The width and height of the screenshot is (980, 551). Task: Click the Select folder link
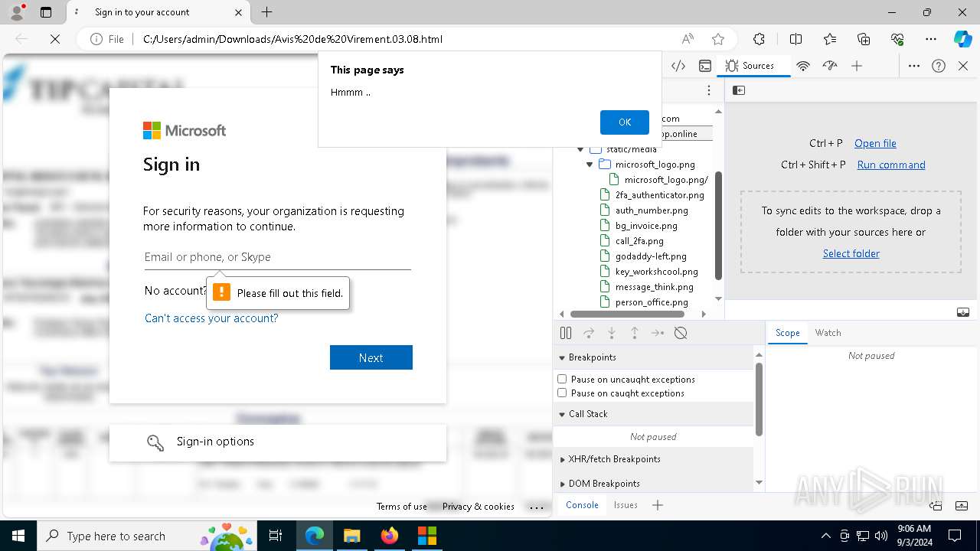pyautogui.click(x=851, y=253)
